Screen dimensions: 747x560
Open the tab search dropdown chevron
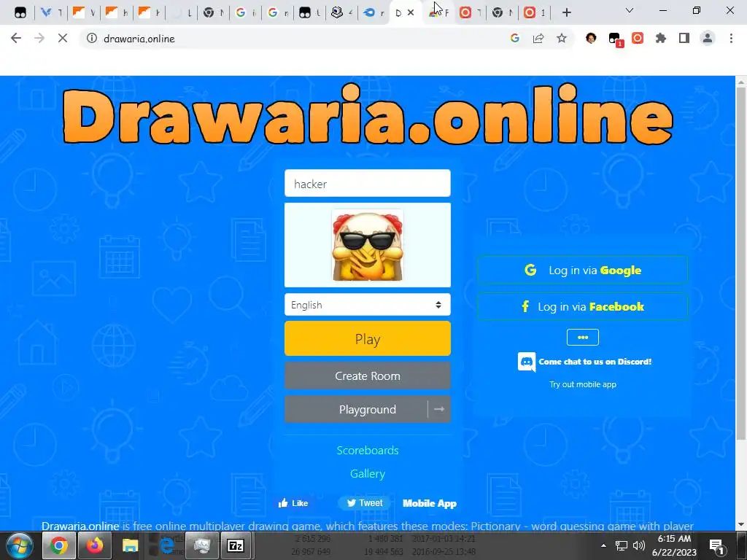coord(630,10)
